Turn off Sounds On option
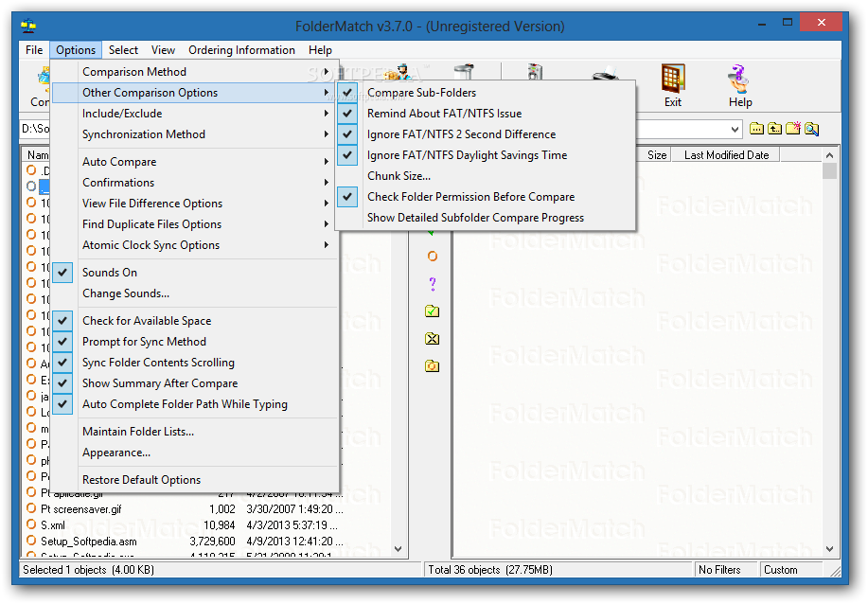This screenshot has width=868, height=604. 195,273
